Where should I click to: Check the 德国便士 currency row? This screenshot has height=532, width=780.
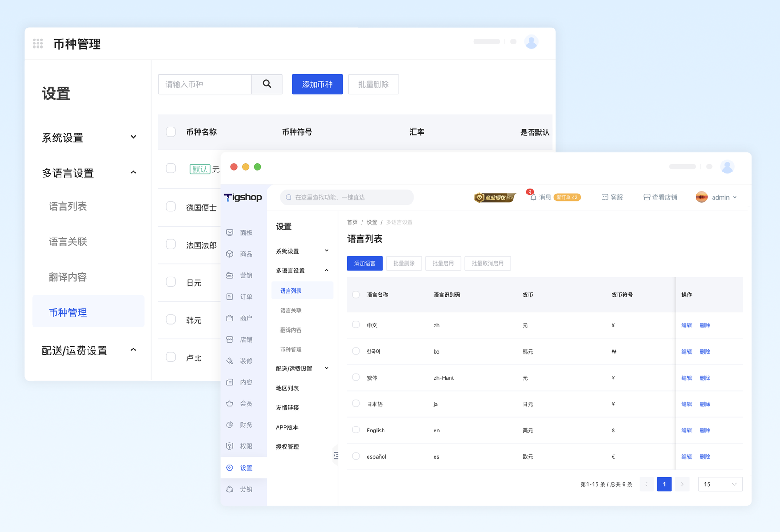click(x=171, y=207)
